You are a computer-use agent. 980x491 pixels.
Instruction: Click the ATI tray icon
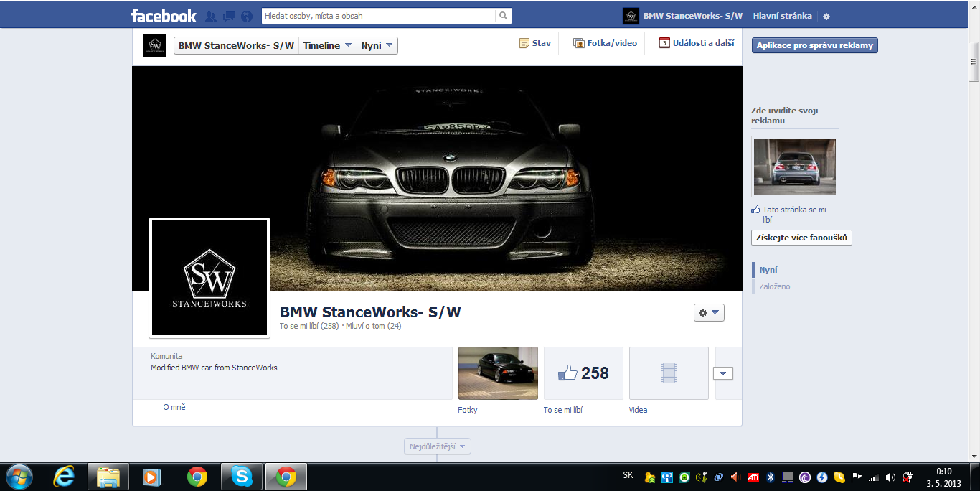click(754, 477)
